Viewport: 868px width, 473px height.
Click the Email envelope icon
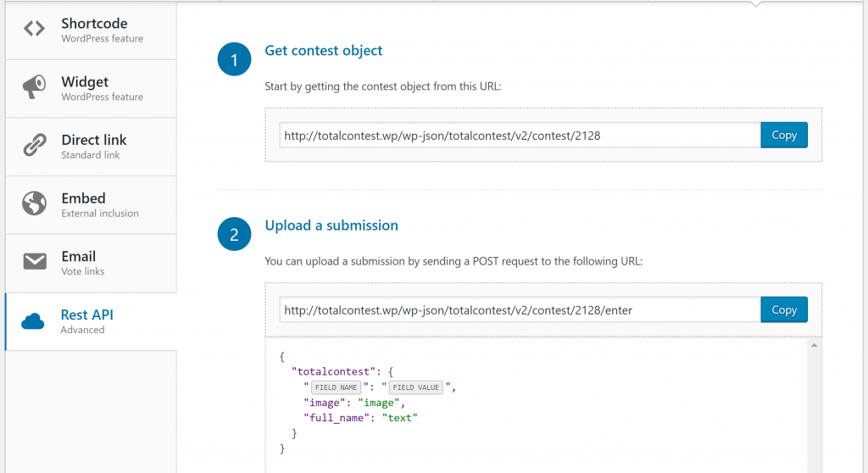tap(35, 261)
